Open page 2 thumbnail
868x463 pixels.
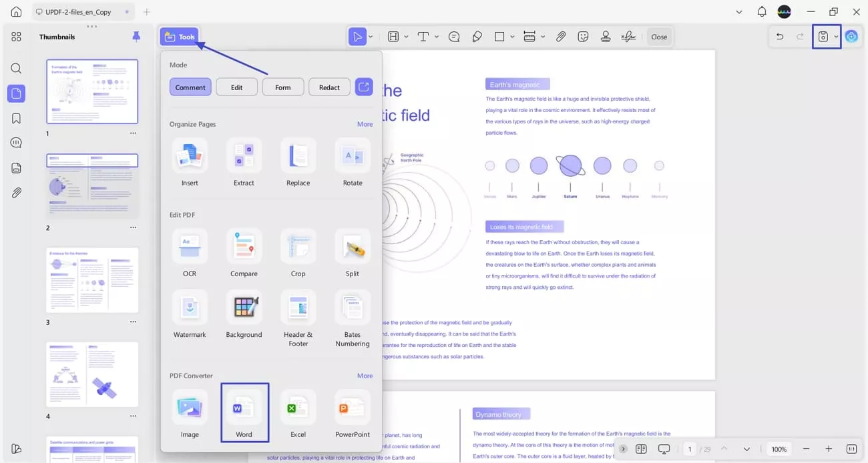pos(91,185)
